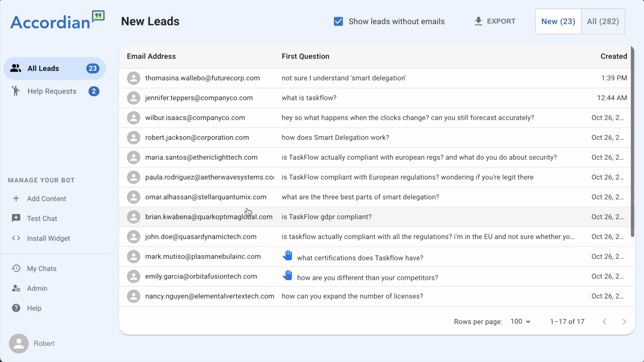The width and height of the screenshot is (644, 362).
Task: Click the Add Content plus icon
Action: pos(16,198)
